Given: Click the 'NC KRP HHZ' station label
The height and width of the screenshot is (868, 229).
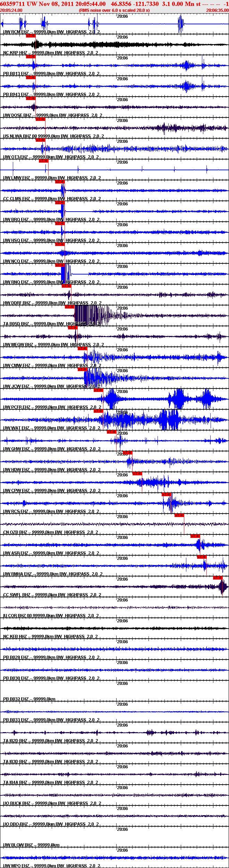Looking at the screenshot, I should point(15,53).
